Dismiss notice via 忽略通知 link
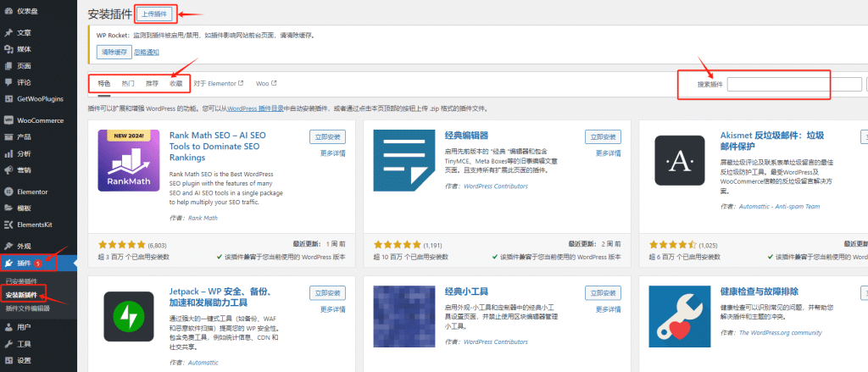The image size is (868, 372). click(147, 52)
